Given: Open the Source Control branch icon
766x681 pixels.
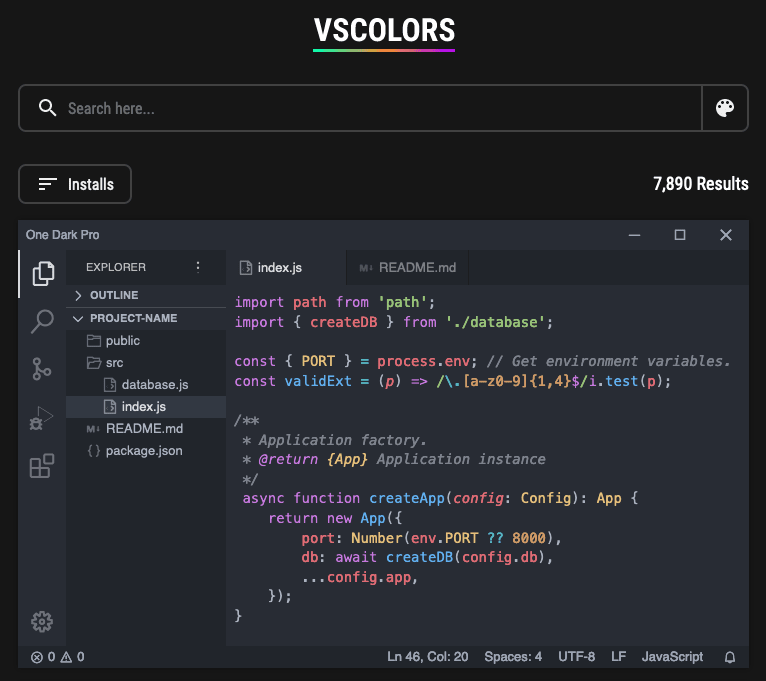Looking at the screenshot, I should (x=42, y=369).
